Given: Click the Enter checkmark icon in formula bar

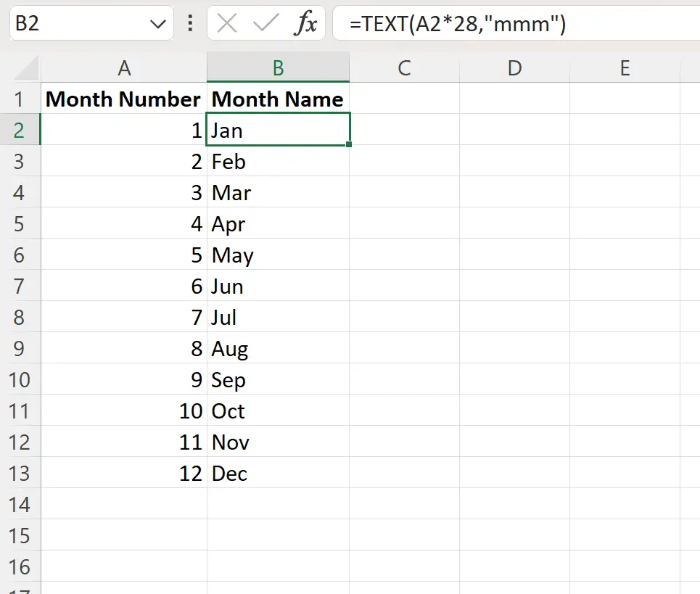Looking at the screenshot, I should 265,24.
